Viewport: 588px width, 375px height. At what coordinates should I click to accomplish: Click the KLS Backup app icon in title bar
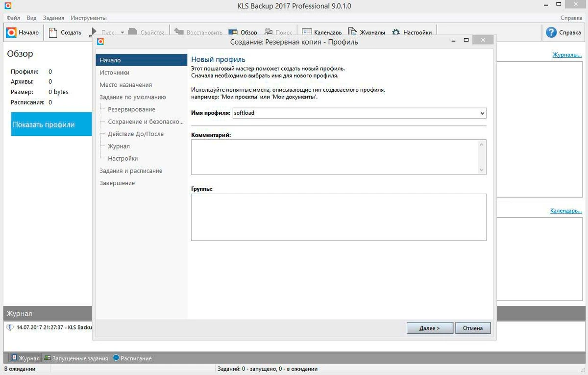coord(7,6)
